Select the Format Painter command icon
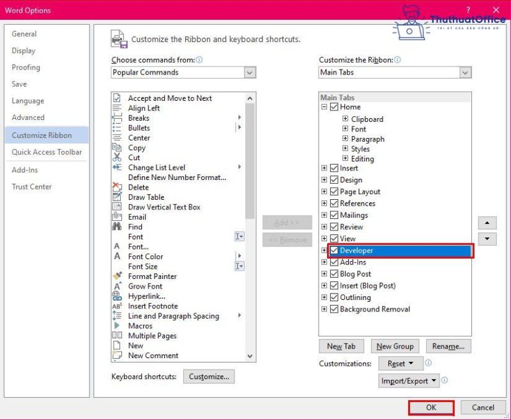The width and height of the screenshot is (511, 420). point(117,276)
